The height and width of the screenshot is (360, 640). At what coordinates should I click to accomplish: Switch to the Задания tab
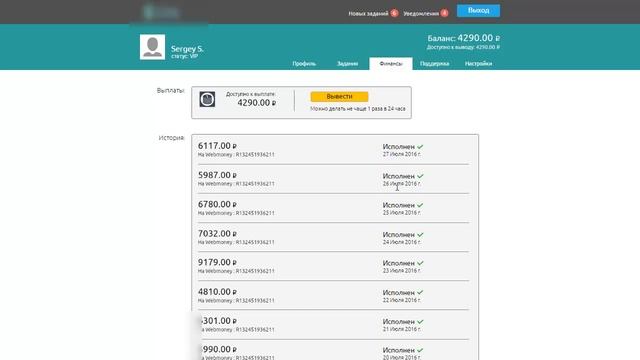point(347,64)
